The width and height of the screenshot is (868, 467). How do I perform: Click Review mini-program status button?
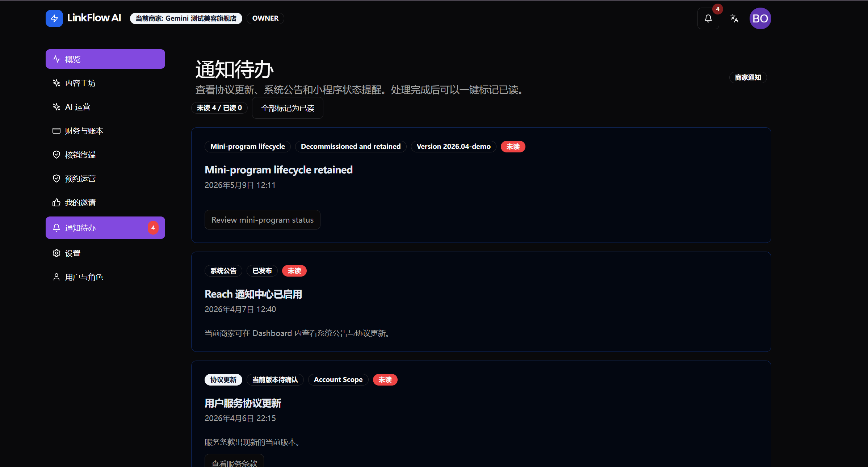(263, 220)
